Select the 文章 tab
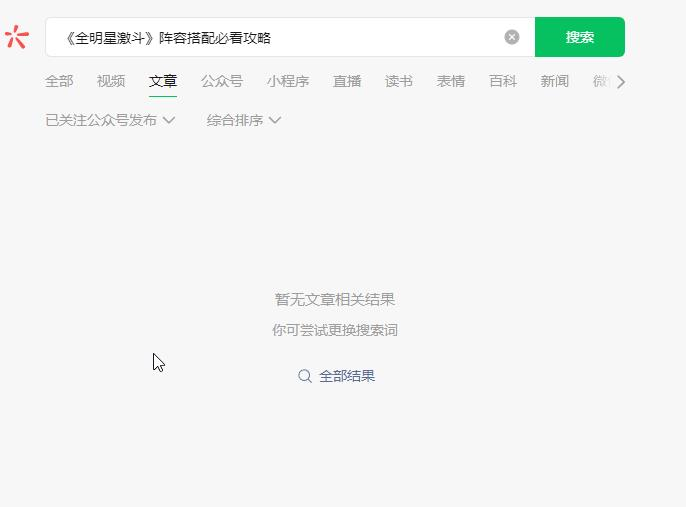The height and width of the screenshot is (507, 686). 163,81
